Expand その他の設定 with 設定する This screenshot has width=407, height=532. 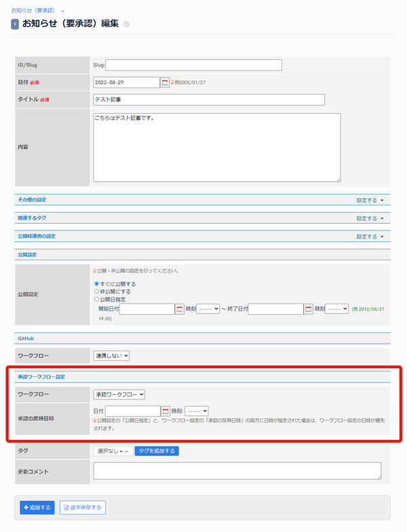tap(370, 200)
